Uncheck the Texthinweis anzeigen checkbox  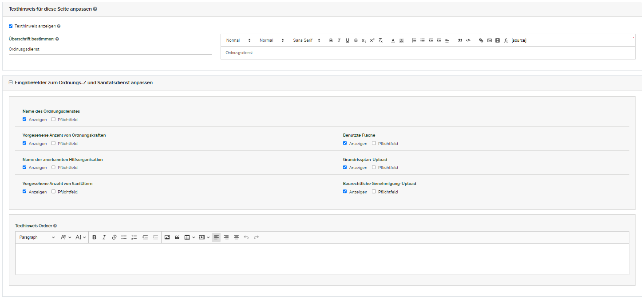click(x=11, y=26)
